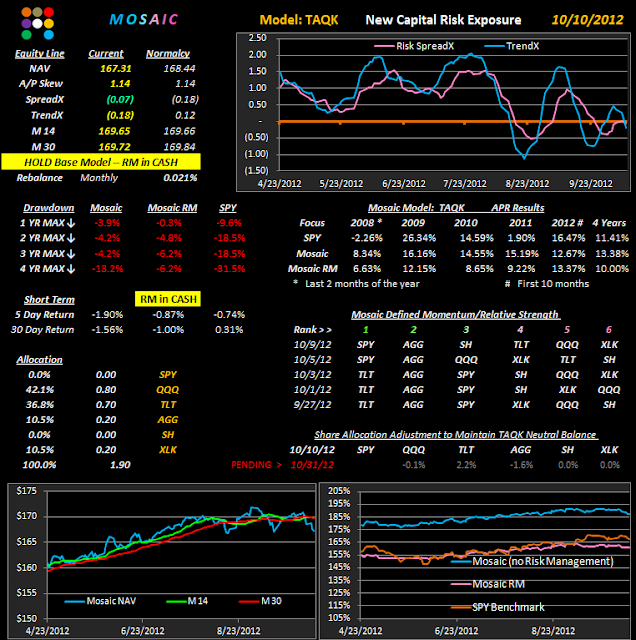Click the down arrow beside 2 YR MAX
Viewport: 636px width, 640px height.
[71, 238]
